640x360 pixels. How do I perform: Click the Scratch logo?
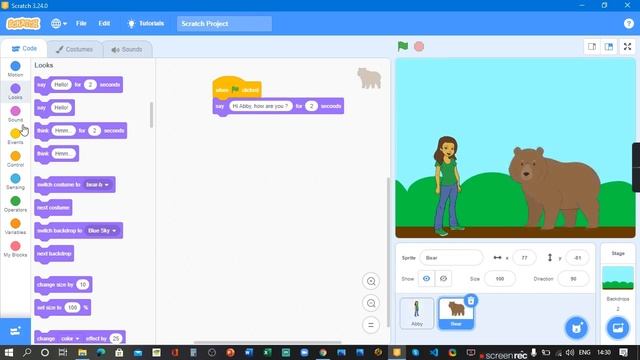click(x=23, y=24)
